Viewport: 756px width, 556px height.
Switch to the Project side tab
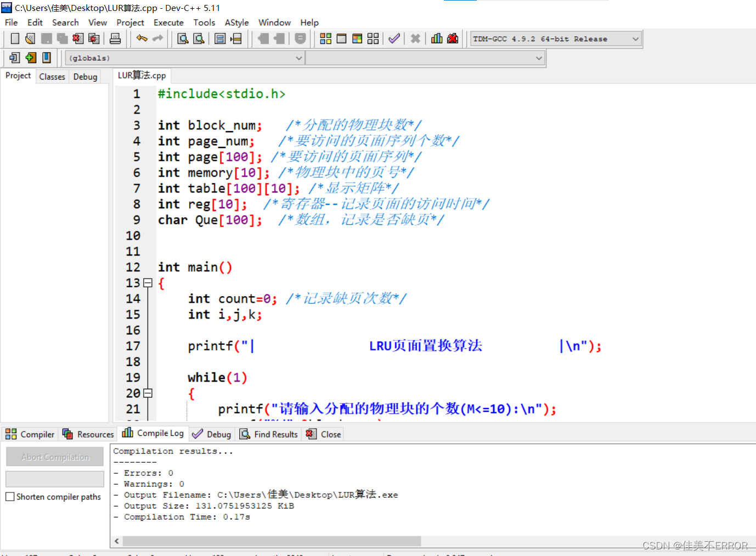[x=18, y=76]
